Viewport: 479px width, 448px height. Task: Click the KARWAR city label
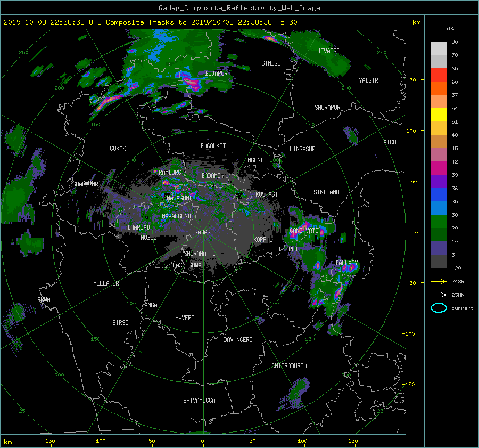pyautogui.click(x=44, y=299)
